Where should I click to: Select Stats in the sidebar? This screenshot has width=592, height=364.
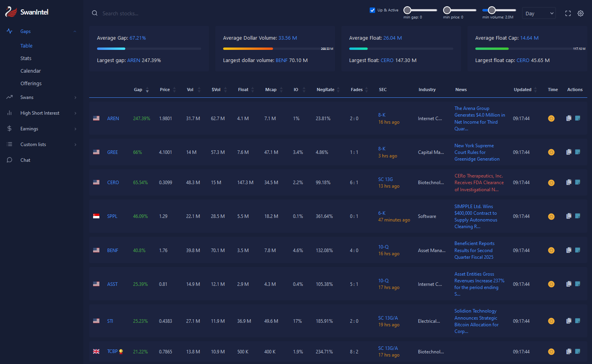pos(26,59)
